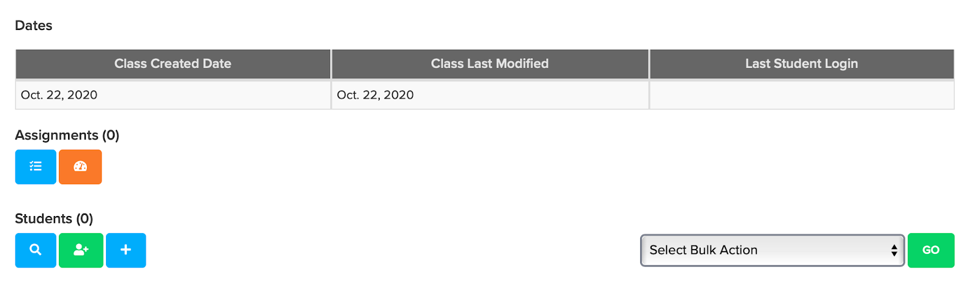Click the Class Created Date column header
Image resolution: width=980 pixels, height=298 pixels.
pos(173,64)
